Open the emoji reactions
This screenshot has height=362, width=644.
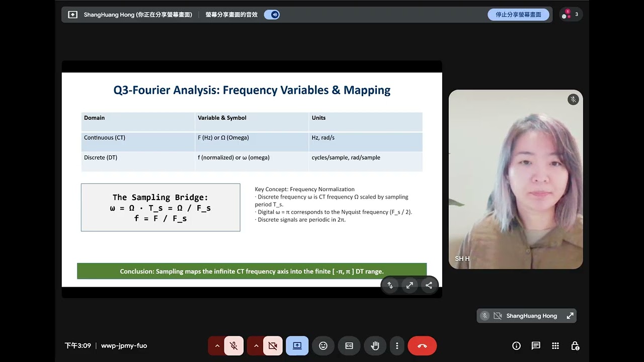323,345
